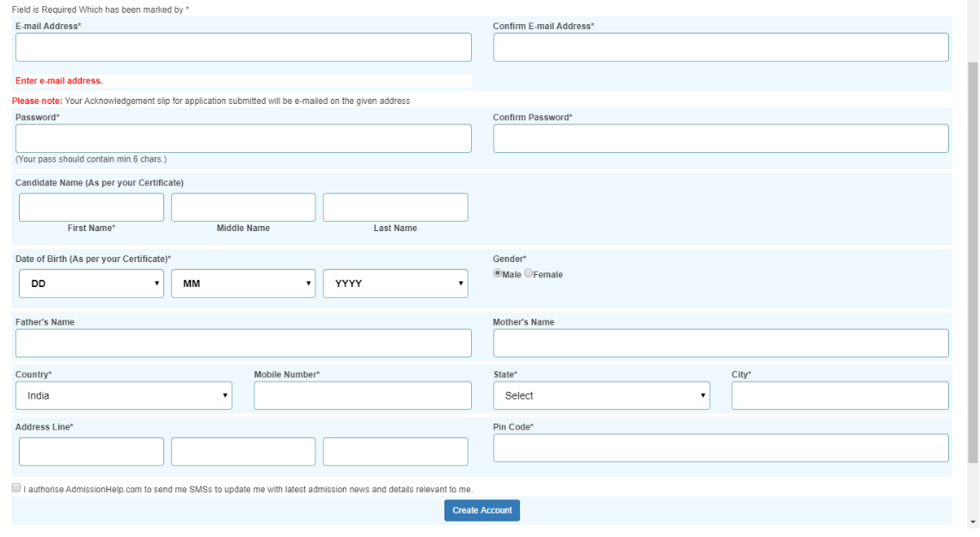Click the Confirm Password field
The image size is (980, 537).
click(720, 138)
